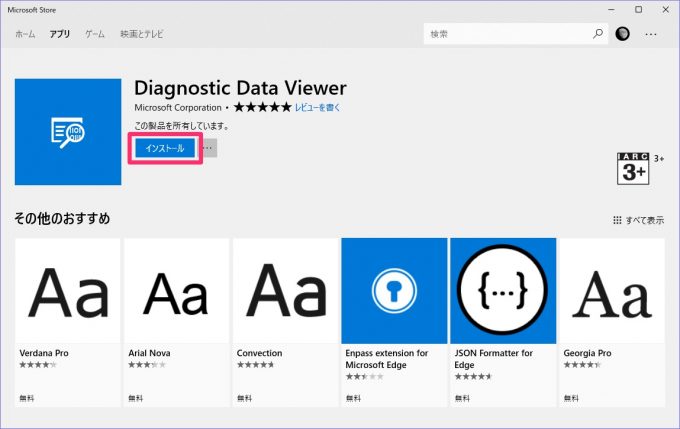
Task: Click the Convection title text
Action: pyautogui.click(x=259, y=353)
